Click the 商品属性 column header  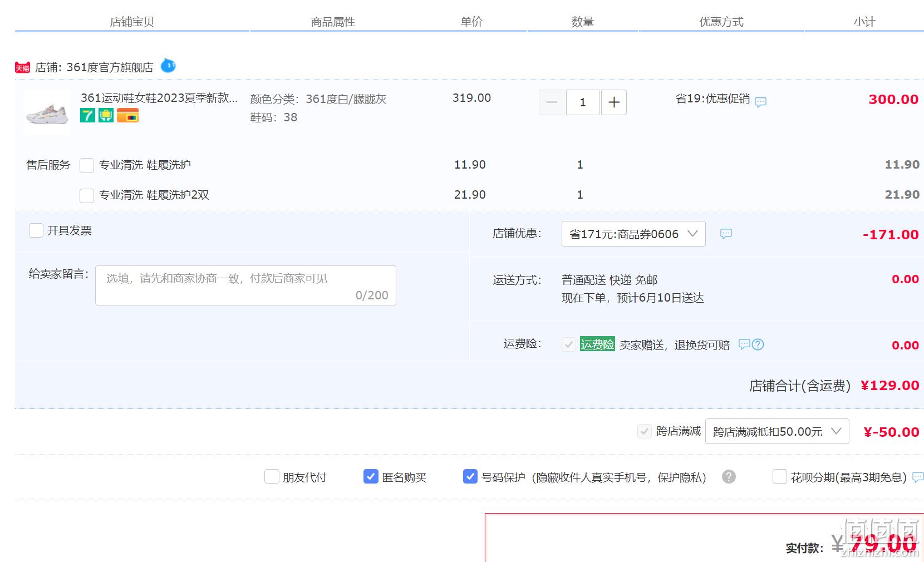tap(333, 22)
